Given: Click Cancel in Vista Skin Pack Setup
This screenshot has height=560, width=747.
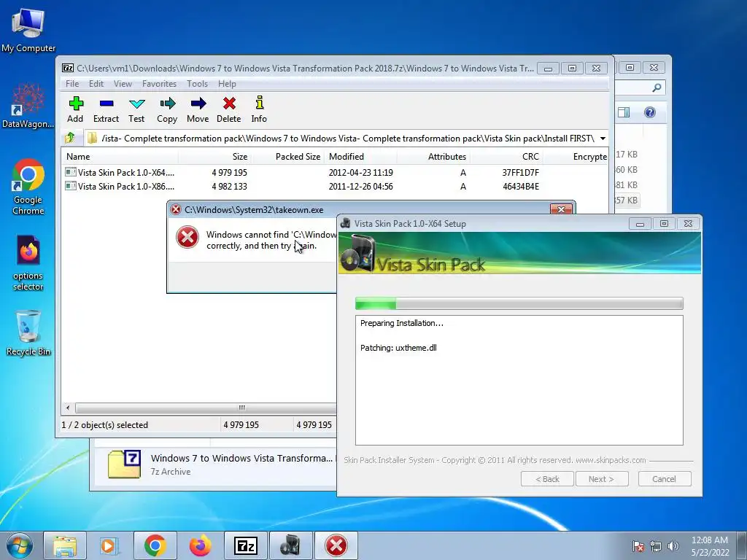Looking at the screenshot, I should coord(665,479).
